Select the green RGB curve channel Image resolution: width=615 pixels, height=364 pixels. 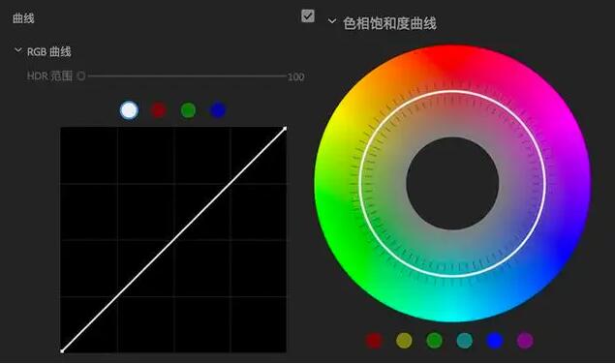[188, 110]
